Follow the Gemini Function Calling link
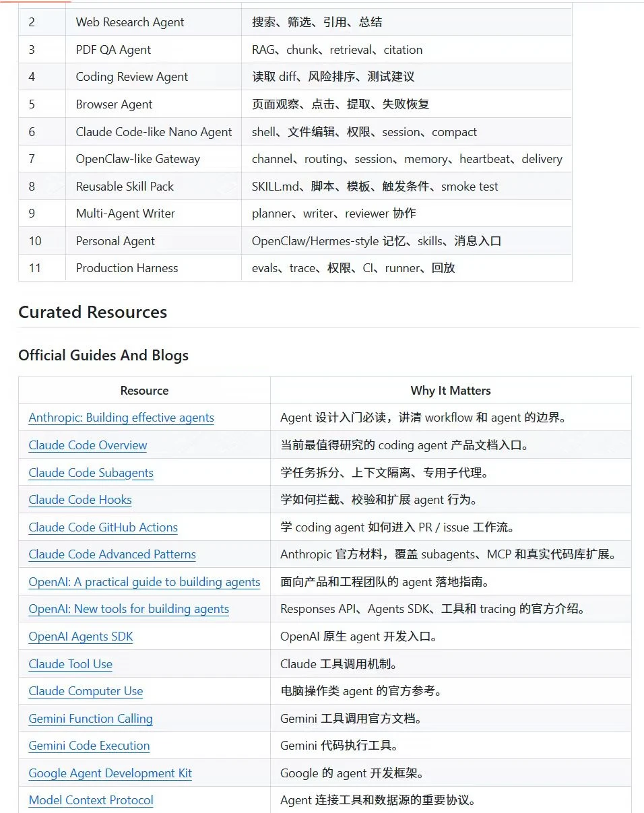Screen dimensions: 644x813 coord(90,719)
